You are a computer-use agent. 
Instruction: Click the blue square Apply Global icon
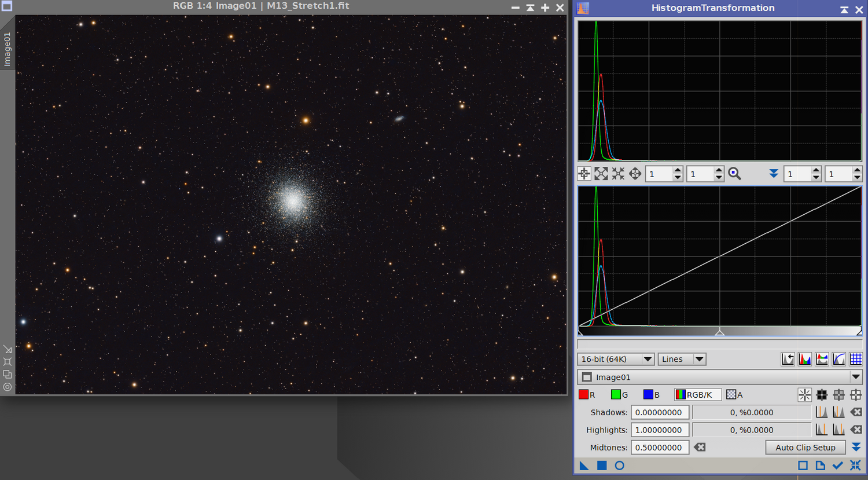pyautogui.click(x=602, y=466)
